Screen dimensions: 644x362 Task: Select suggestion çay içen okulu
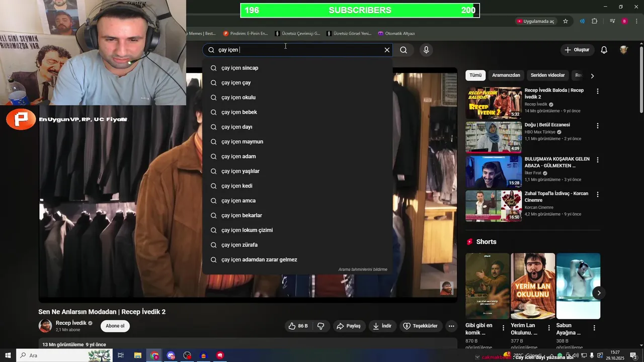coord(297,98)
